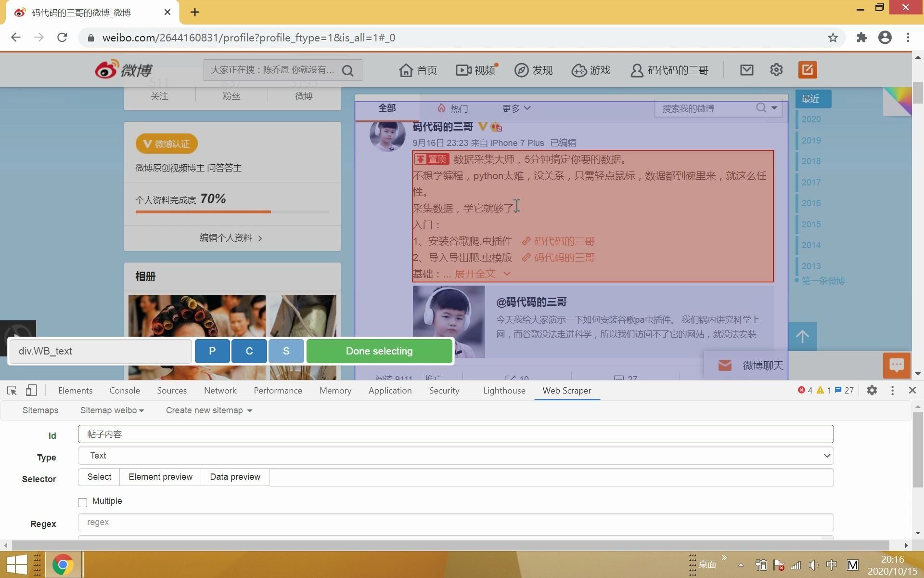Select the 热门 posts tab
924x578 pixels.
click(x=453, y=108)
